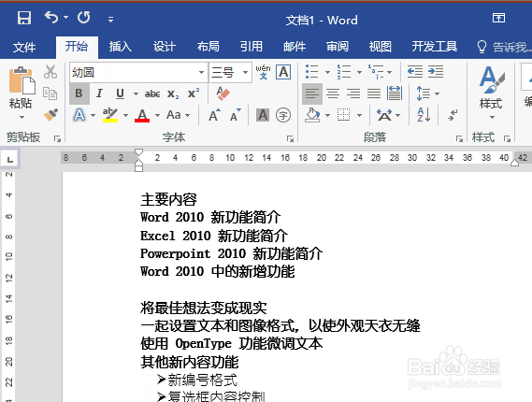Open the font size box showing 三号
Image resolution: width=532 pixels, height=402 pixels.
point(230,72)
